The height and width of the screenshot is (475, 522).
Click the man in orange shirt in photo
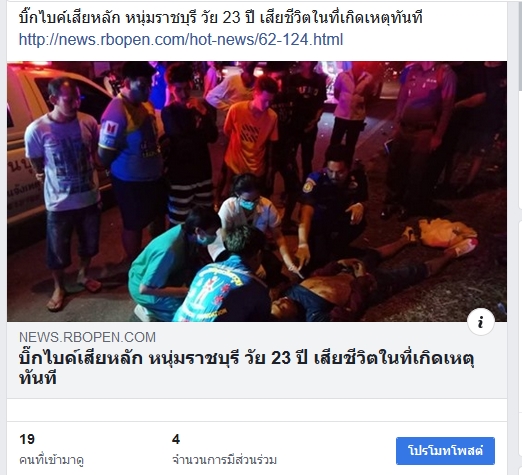[251, 133]
